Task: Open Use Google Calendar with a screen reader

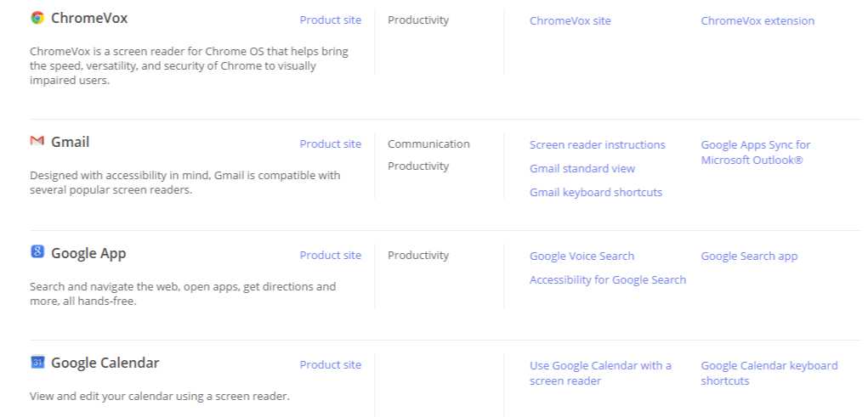Action: [x=600, y=374]
